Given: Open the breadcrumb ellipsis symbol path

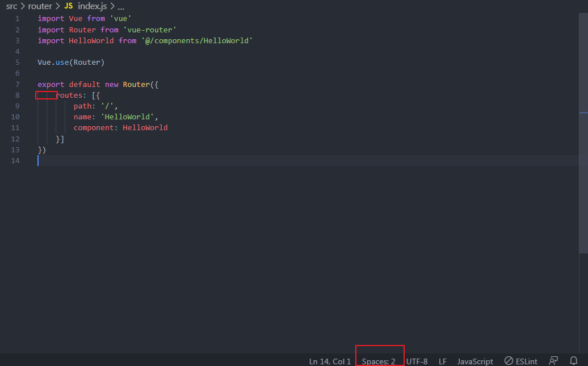Looking at the screenshot, I should pos(121,7).
